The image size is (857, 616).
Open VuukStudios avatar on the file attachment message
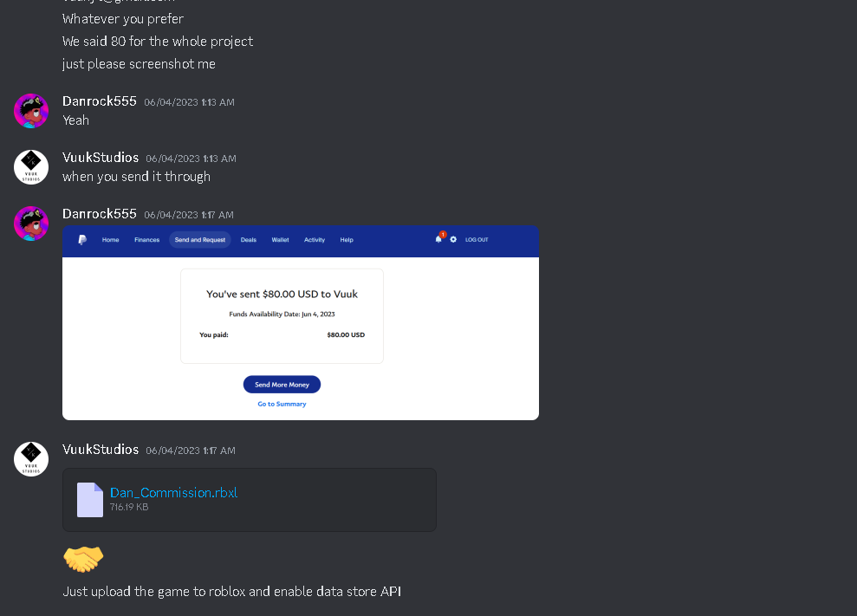click(x=31, y=459)
